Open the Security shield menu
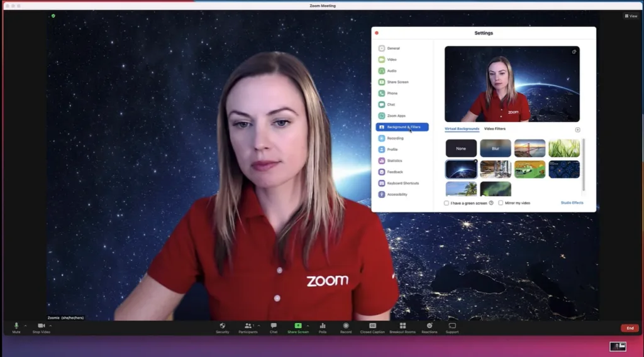Screen dimensions: 644x357 pos(222,328)
